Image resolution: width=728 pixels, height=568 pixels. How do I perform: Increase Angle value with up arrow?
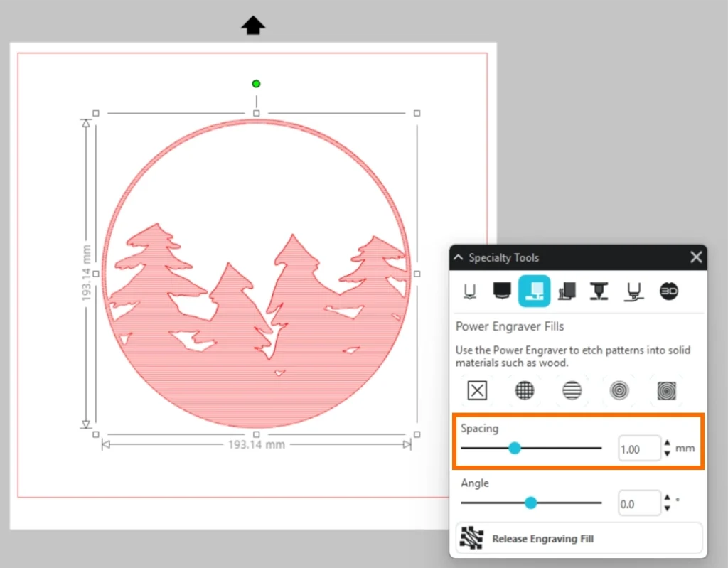pos(667,499)
